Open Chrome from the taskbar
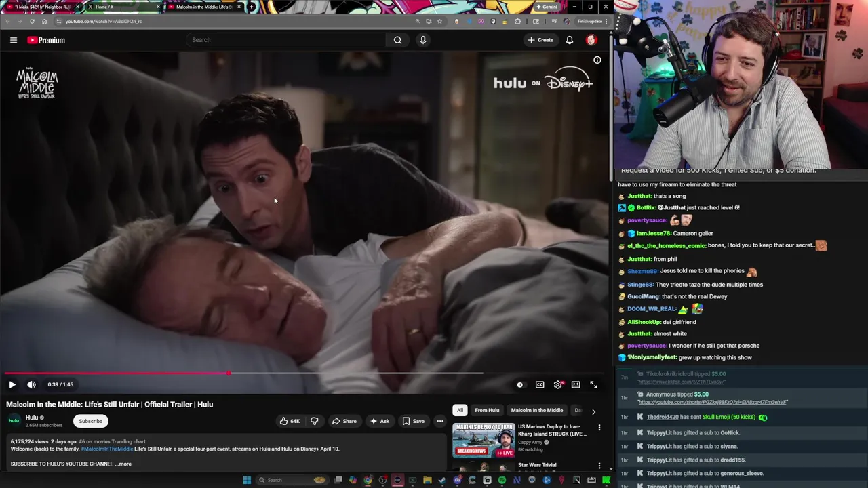This screenshot has height=488, width=868. point(368,480)
